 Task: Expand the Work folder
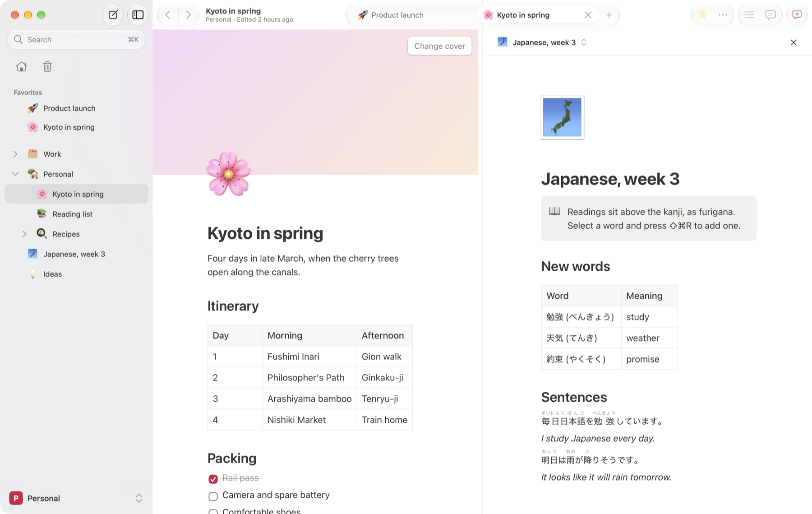pos(15,154)
